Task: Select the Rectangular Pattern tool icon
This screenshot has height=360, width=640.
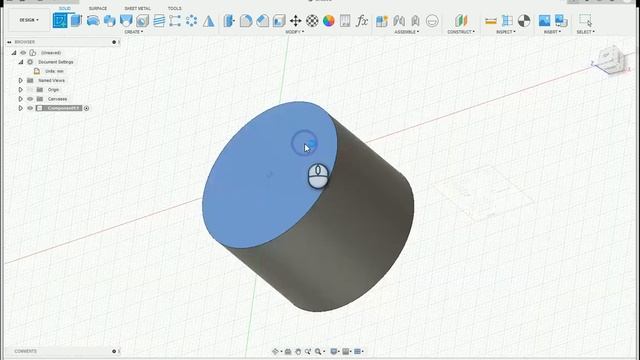Action: click(x=175, y=20)
